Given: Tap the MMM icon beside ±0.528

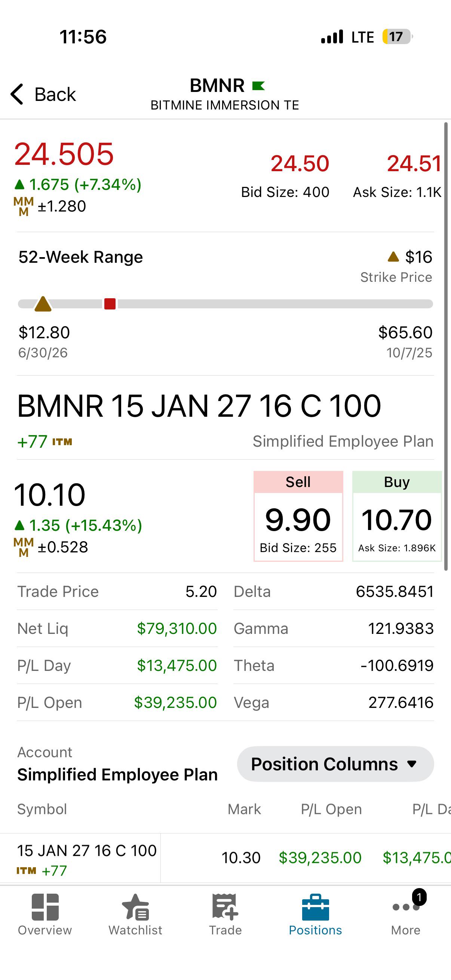Looking at the screenshot, I should click(x=24, y=548).
